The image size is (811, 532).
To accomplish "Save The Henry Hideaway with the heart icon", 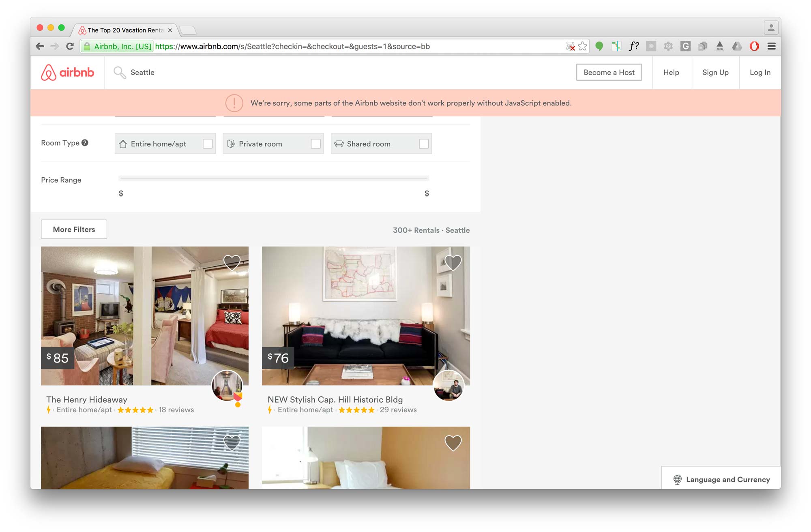I will 232,262.
